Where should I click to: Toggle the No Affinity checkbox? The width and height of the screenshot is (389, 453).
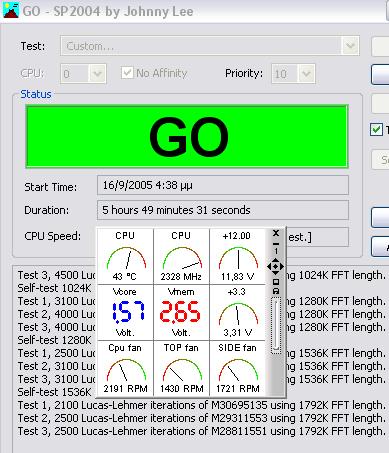[x=127, y=73]
